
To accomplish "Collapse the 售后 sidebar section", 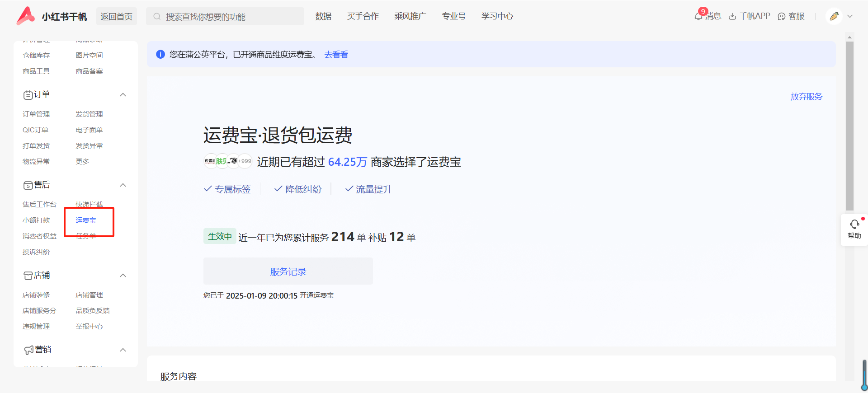I will (123, 185).
